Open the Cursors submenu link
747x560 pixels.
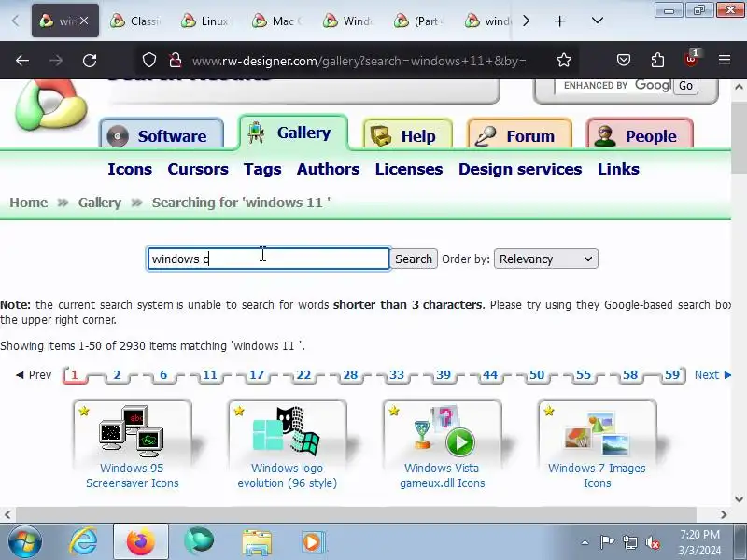click(x=198, y=169)
